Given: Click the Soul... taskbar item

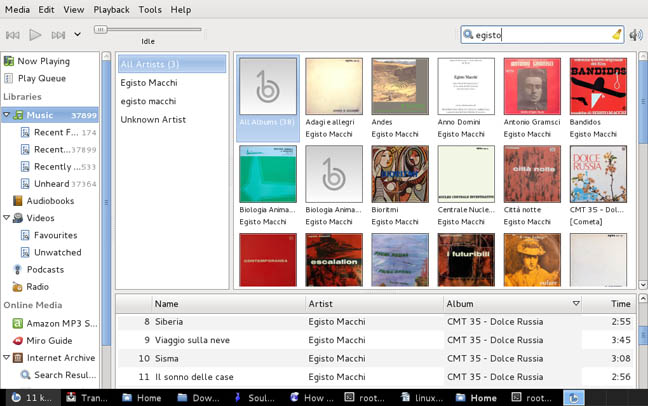Looking at the screenshot, I should coord(255,398).
